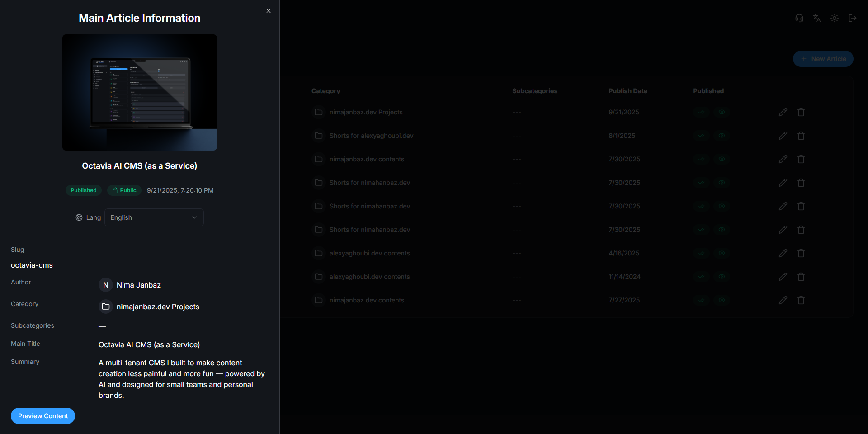Sort by Publish Date column header
The height and width of the screenshot is (434, 868).
click(627, 91)
